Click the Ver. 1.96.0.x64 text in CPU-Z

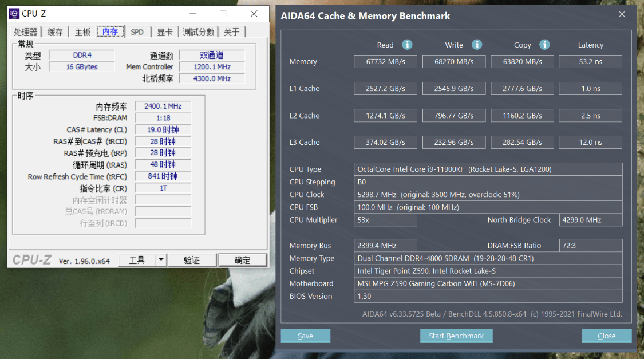click(84, 261)
